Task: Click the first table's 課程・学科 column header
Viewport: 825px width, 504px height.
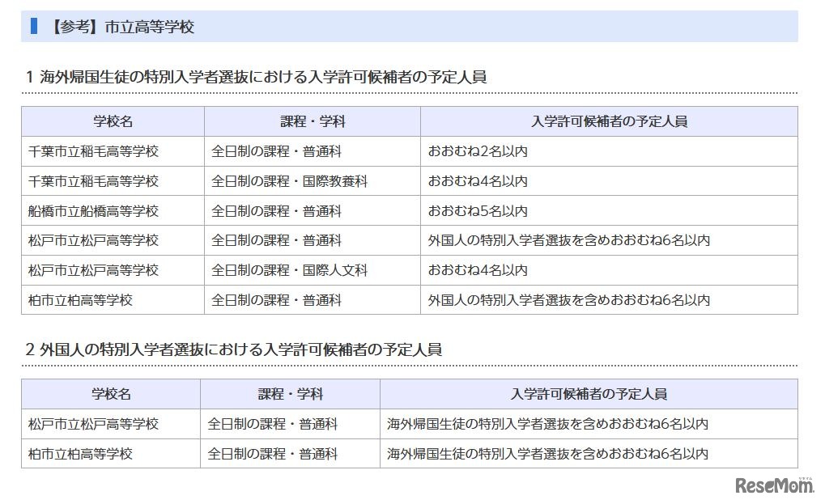Action: coord(313,121)
